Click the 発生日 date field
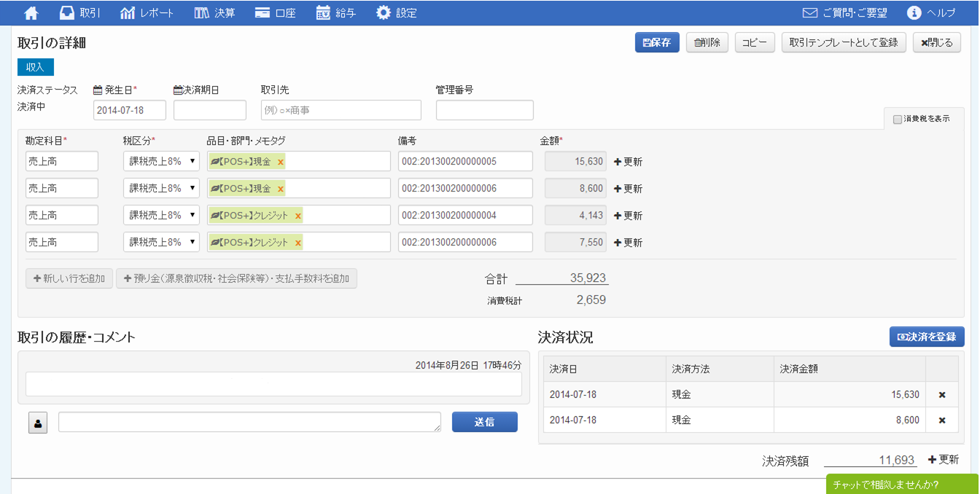Viewport: 980px width, 494px height. 130,110
